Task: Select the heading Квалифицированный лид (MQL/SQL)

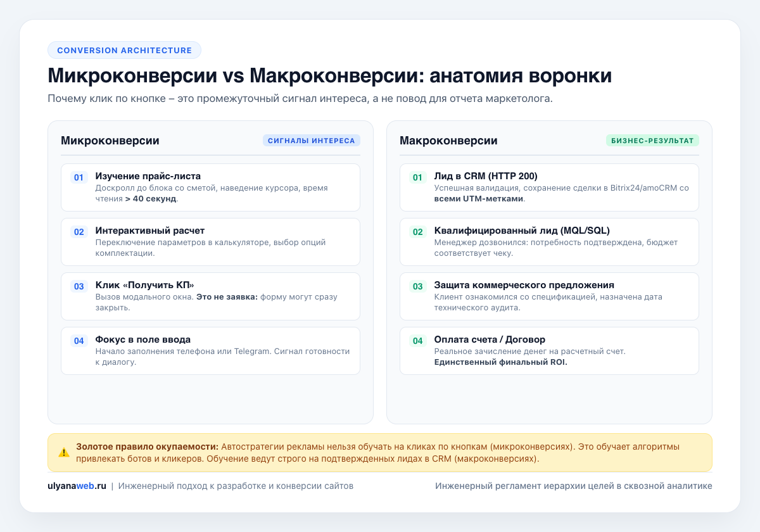Action: [522, 231]
